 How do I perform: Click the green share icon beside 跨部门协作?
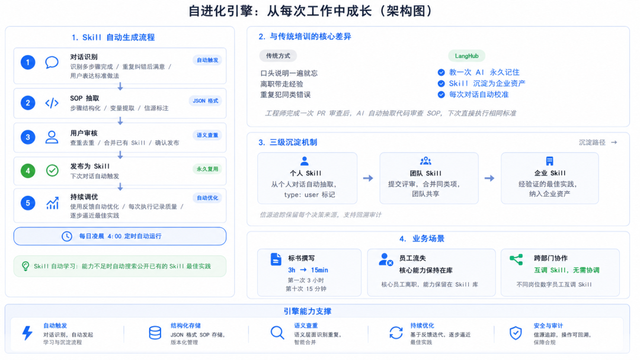click(516, 259)
